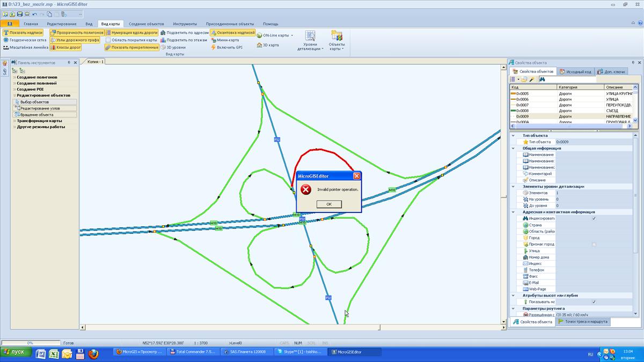
Task: Select the Редактирование узлов node editing tool
Action: pos(40,108)
